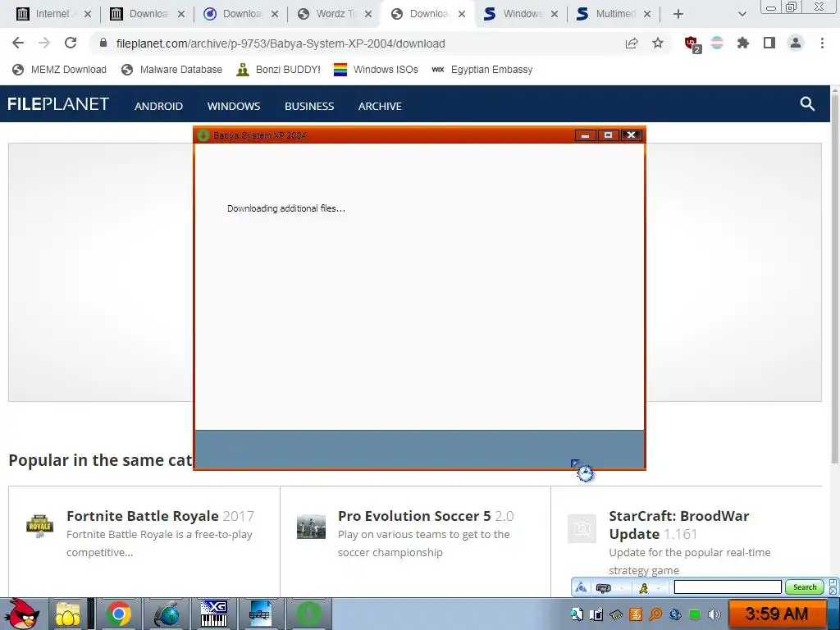
Task: Open the Chrome three-dot menu
Action: (x=822, y=43)
